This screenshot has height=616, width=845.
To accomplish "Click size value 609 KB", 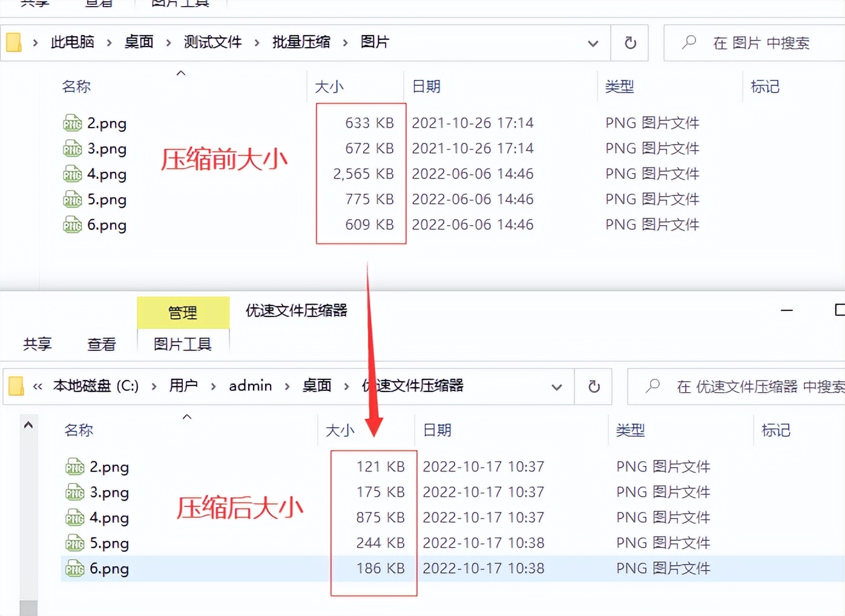I will click(370, 225).
